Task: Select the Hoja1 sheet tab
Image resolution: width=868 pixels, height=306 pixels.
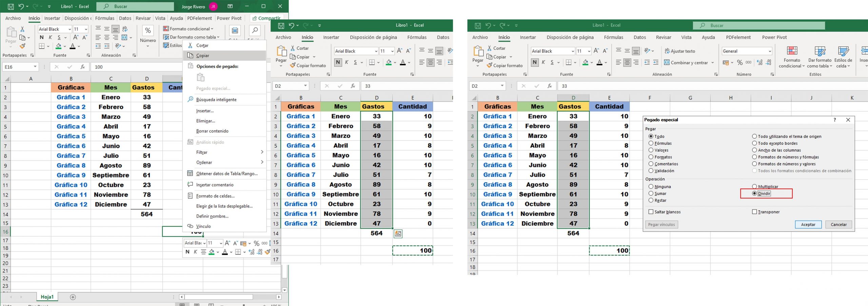Action: point(47,297)
